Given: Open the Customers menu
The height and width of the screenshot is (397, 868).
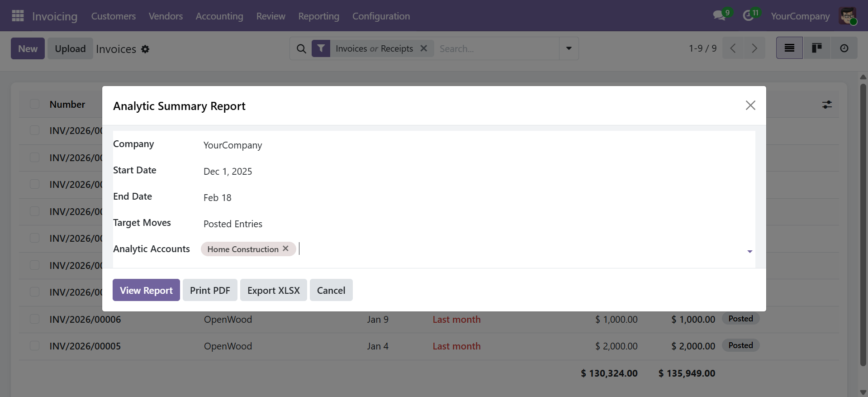Looking at the screenshot, I should 114,16.
